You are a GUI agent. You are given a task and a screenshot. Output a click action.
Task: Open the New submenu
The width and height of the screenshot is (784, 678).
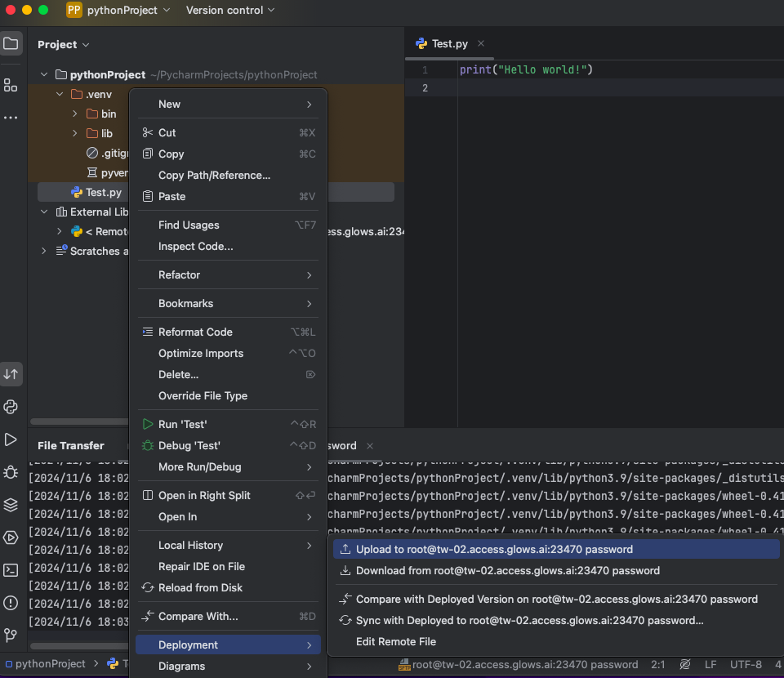(x=228, y=104)
